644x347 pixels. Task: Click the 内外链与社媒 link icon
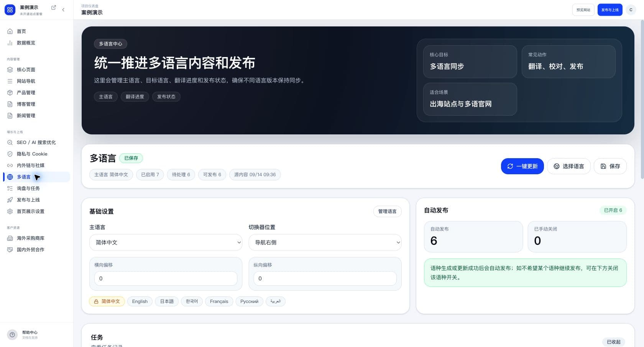point(10,165)
